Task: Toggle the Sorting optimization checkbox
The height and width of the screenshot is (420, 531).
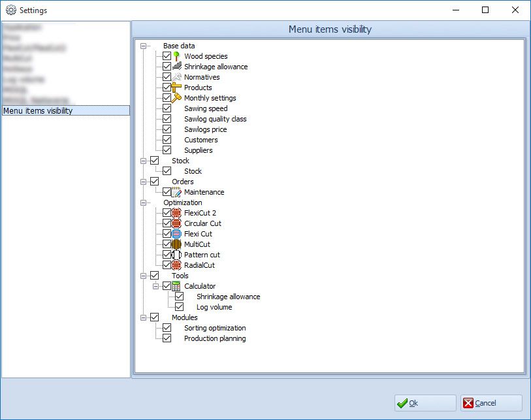Action: (x=167, y=328)
